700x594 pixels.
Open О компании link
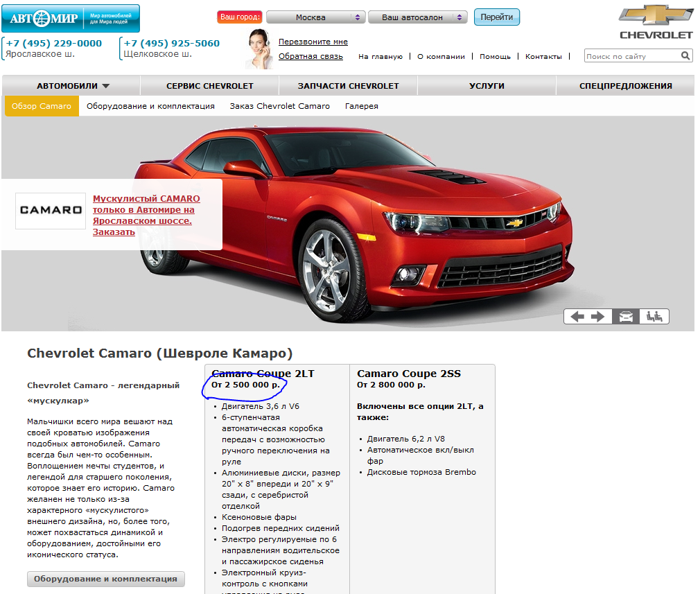(x=441, y=56)
